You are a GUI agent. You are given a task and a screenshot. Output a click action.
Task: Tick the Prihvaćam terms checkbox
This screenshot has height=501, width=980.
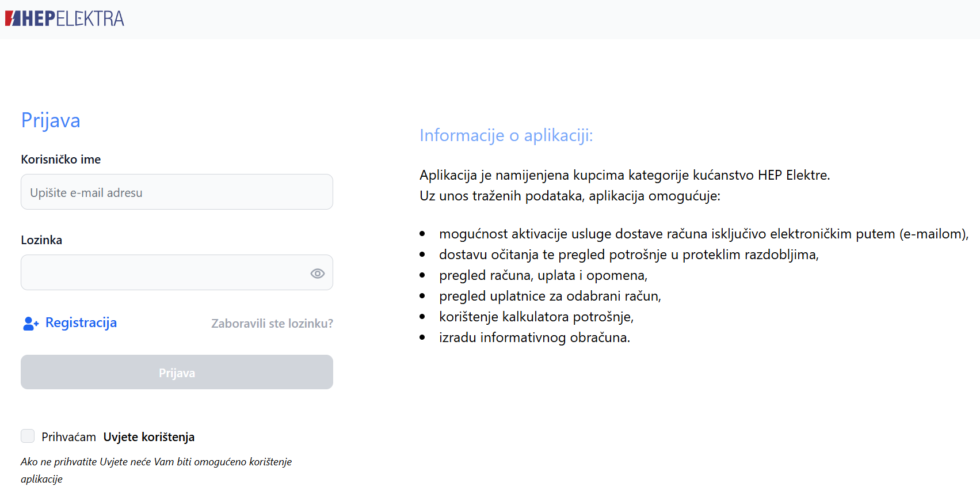coord(28,436)
